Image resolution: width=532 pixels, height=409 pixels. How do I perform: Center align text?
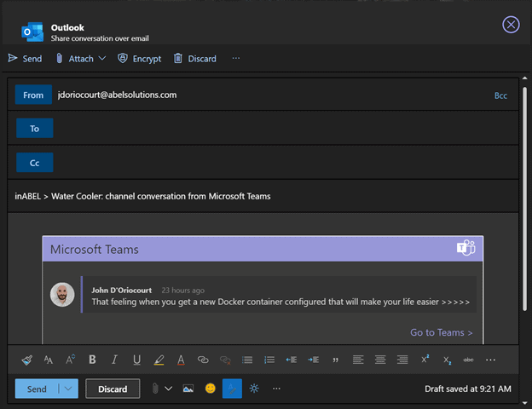380,360
